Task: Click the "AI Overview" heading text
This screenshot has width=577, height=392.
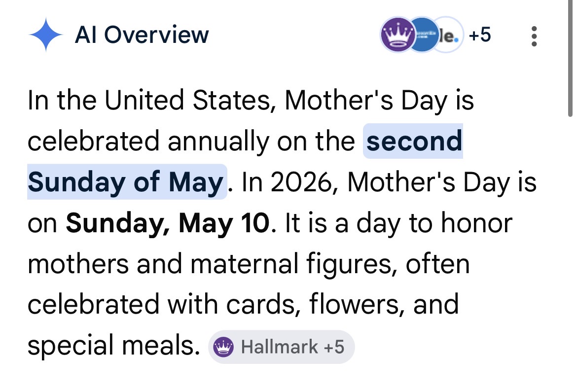Action: pyautogui.click(x=142, y=35)
